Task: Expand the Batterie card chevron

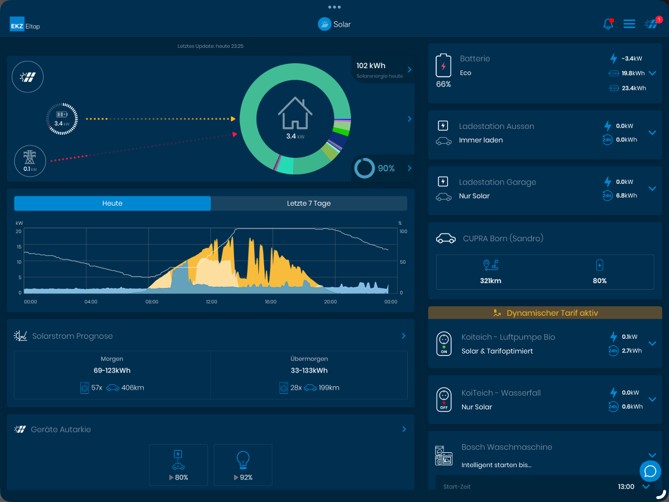Action: tap(652, 73)
